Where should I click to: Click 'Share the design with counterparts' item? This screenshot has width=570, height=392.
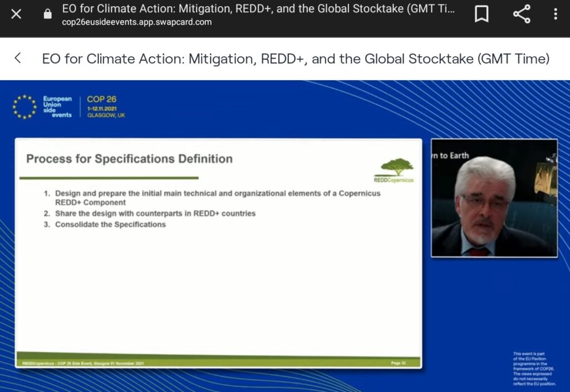[x=155, y=213]
